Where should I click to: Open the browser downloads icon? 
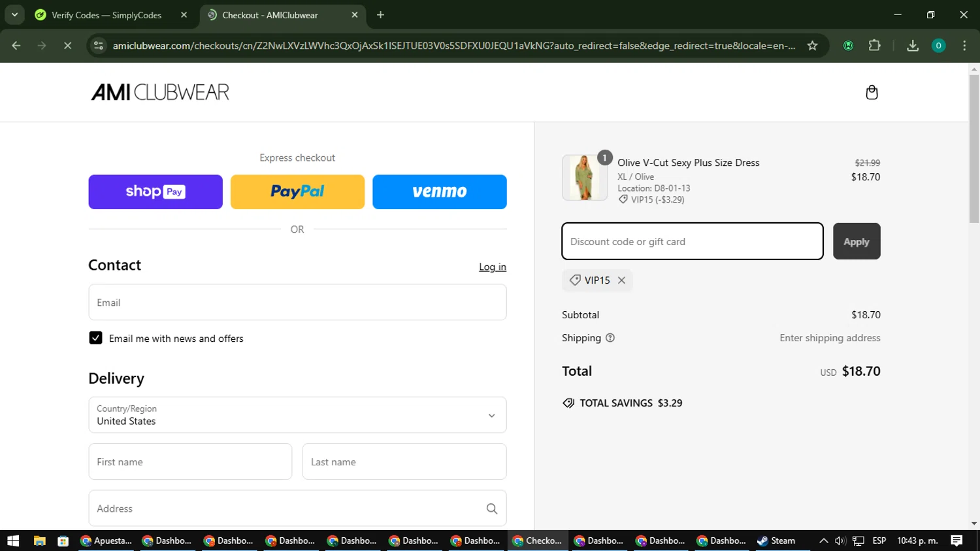click(913, 46)
